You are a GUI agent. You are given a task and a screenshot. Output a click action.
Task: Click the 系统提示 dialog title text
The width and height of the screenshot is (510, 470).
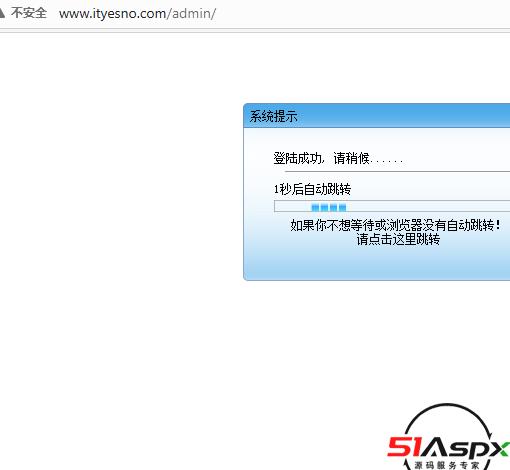[x=273, y=116]
